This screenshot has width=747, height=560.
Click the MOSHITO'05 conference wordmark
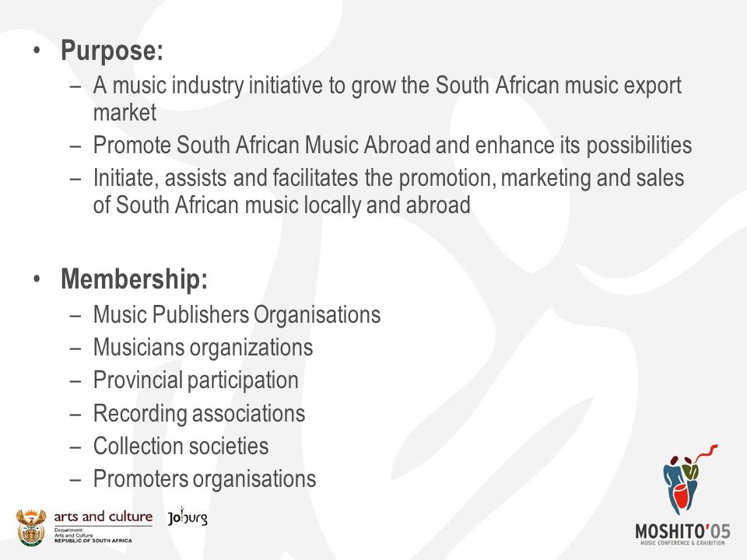682,531
